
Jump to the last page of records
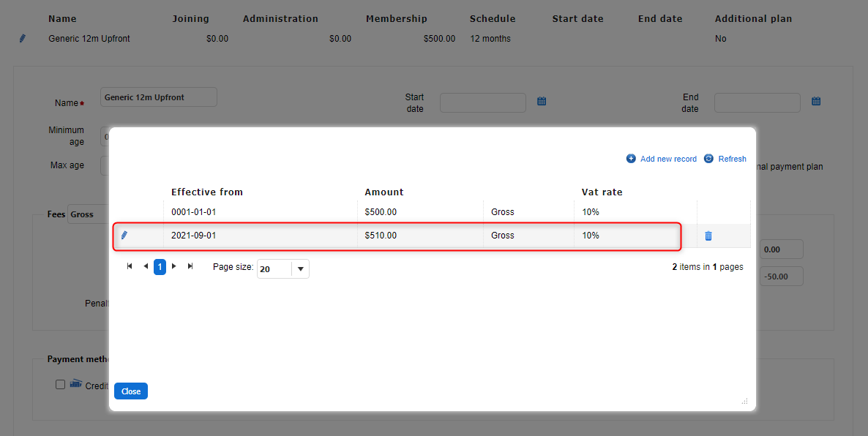coord(190,267)
